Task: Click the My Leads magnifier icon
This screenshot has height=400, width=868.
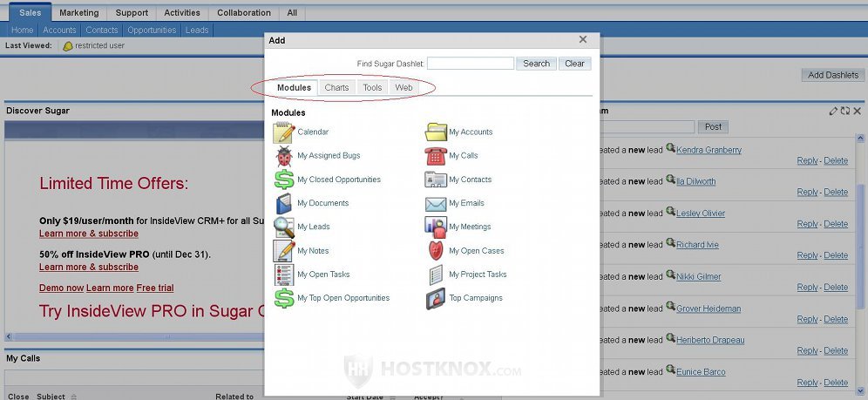Action: 284,227
